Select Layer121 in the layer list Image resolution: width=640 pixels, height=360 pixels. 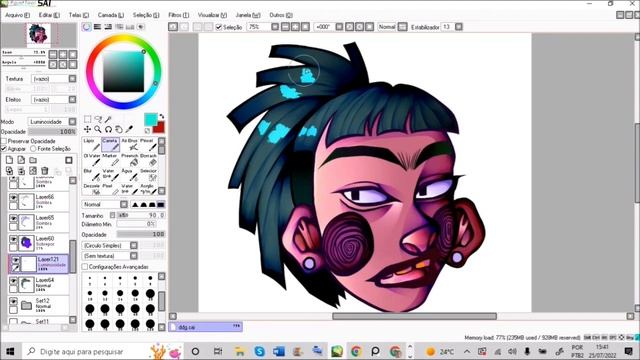point(39,264)
